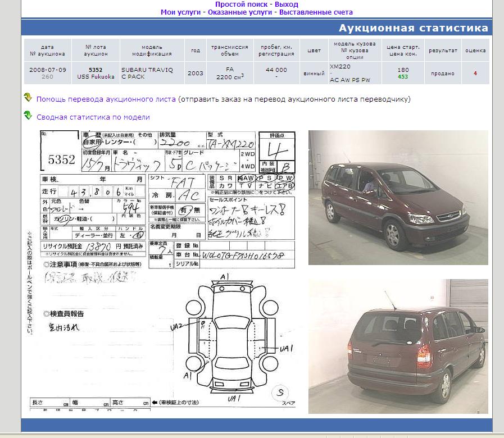This screenshot has width=504, height=438.
Task: Open Сводная статистика по модели link
Action: (x=93, y=117)
